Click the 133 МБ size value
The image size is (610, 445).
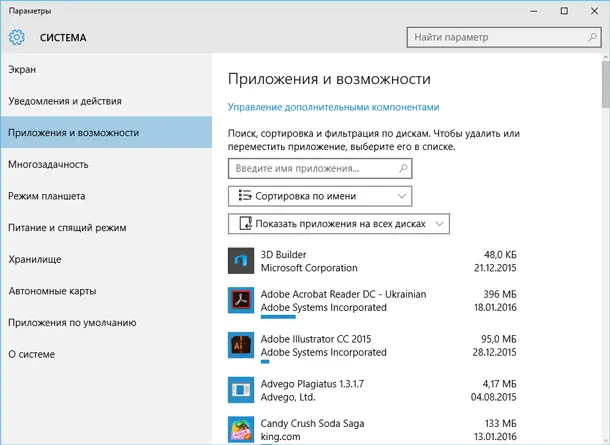point(500,423)
